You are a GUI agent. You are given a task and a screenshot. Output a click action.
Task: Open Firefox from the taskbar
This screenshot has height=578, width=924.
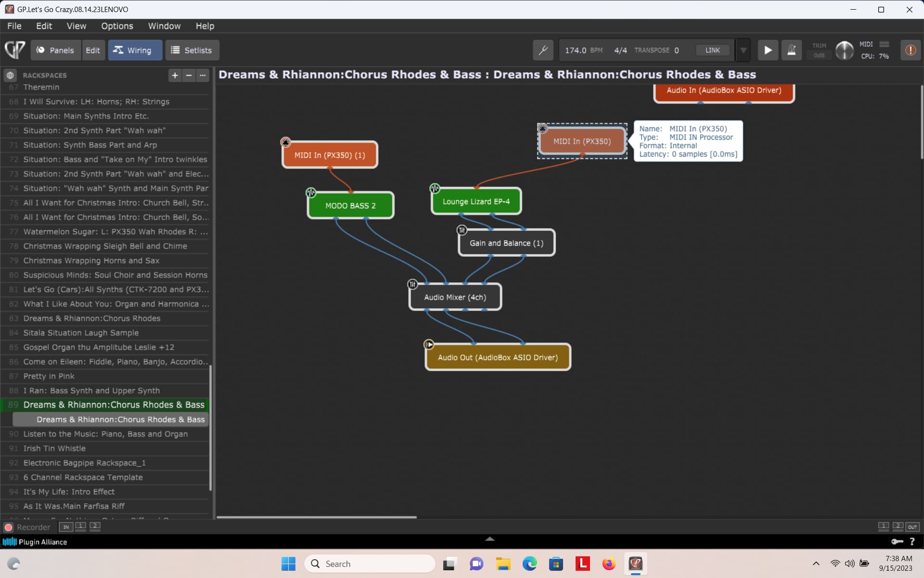tap(609, 564)
